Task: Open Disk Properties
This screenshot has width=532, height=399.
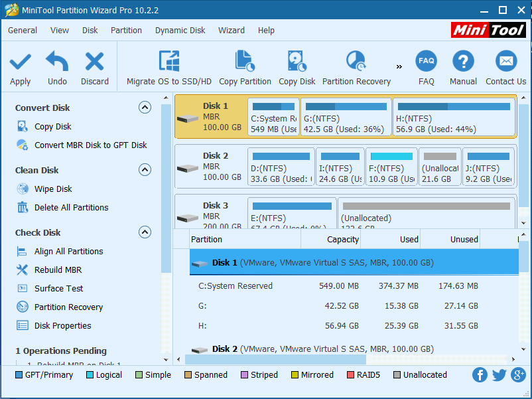Action: 63,326
